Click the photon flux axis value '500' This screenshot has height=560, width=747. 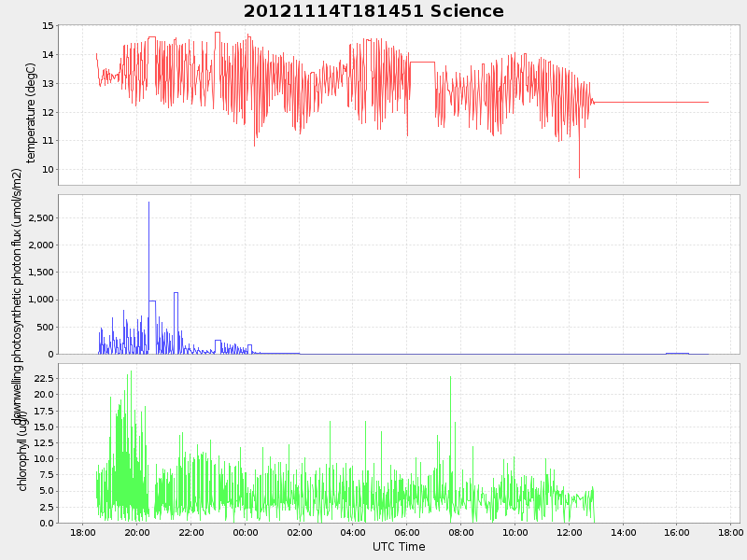click(46, 328)
